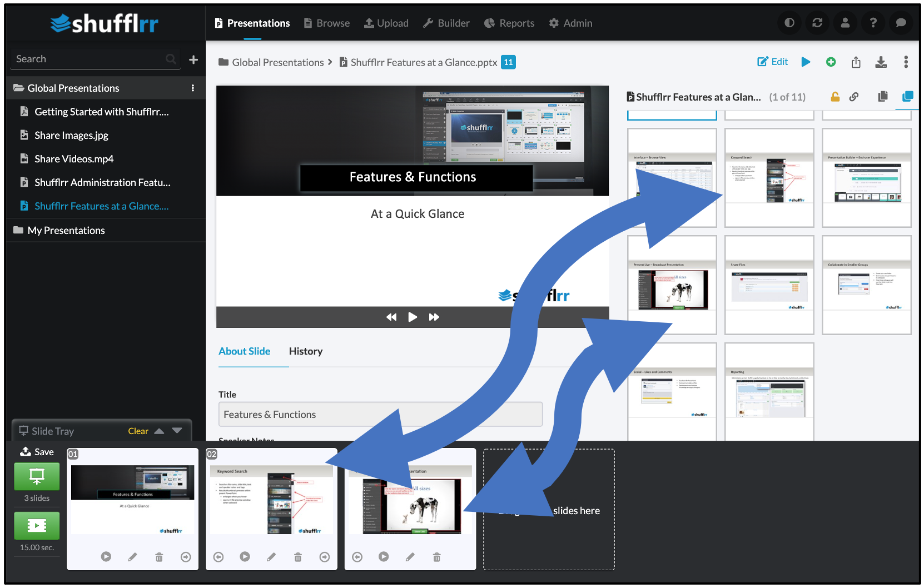Open Shufflrr Administration Features file

click(102, 182)
